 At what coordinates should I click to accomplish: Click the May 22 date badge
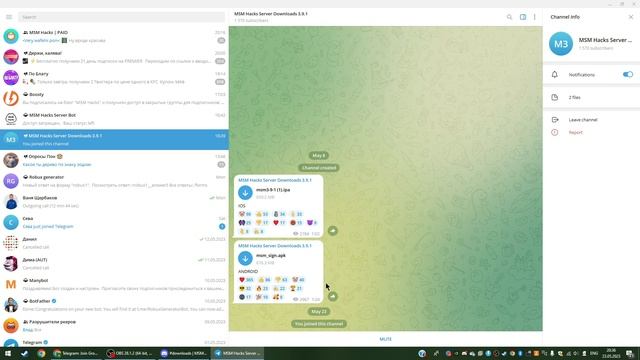coord(319,311)
